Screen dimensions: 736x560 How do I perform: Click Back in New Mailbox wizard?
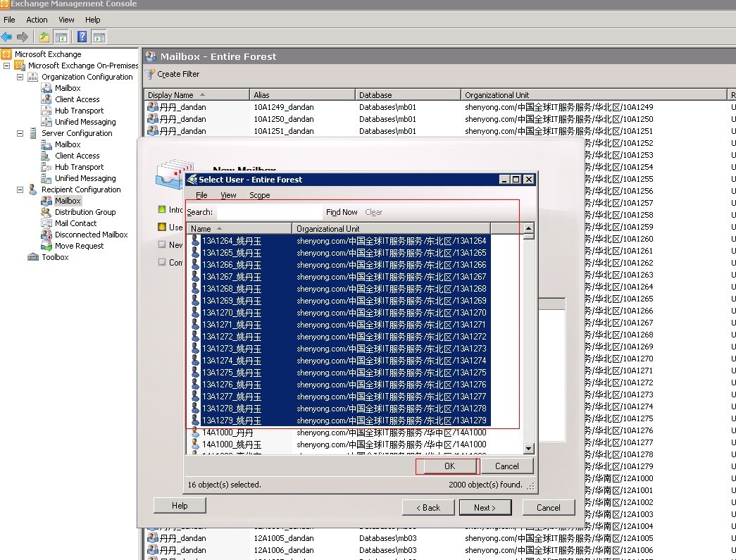[x=428, y=507]
